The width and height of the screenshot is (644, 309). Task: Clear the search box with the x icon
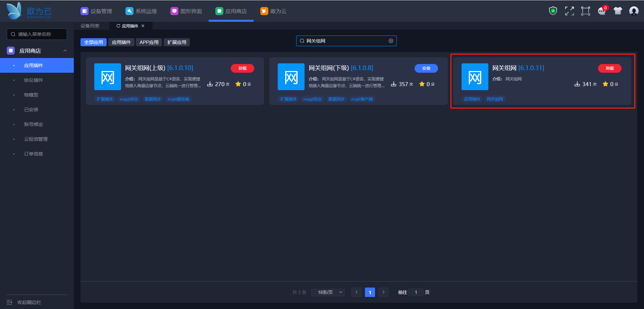pos(391,41)
